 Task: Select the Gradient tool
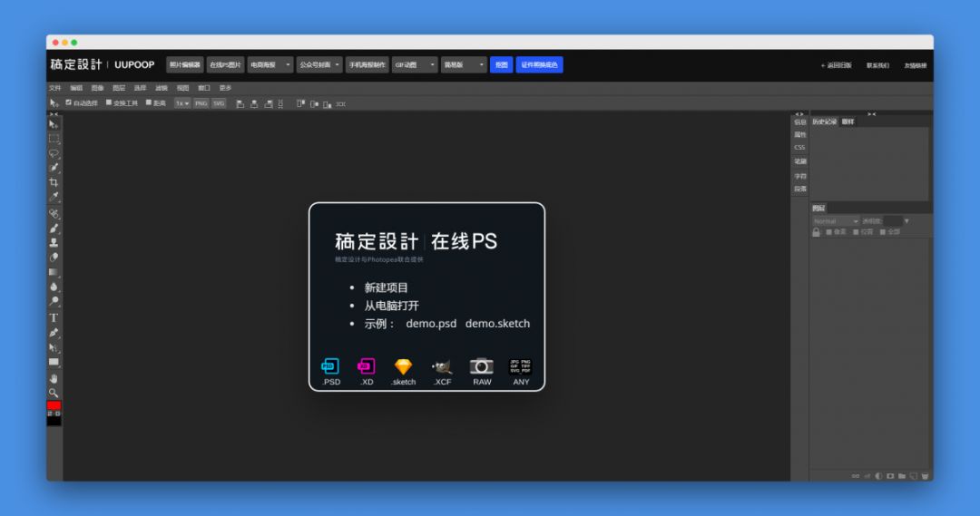pos(54,272)
